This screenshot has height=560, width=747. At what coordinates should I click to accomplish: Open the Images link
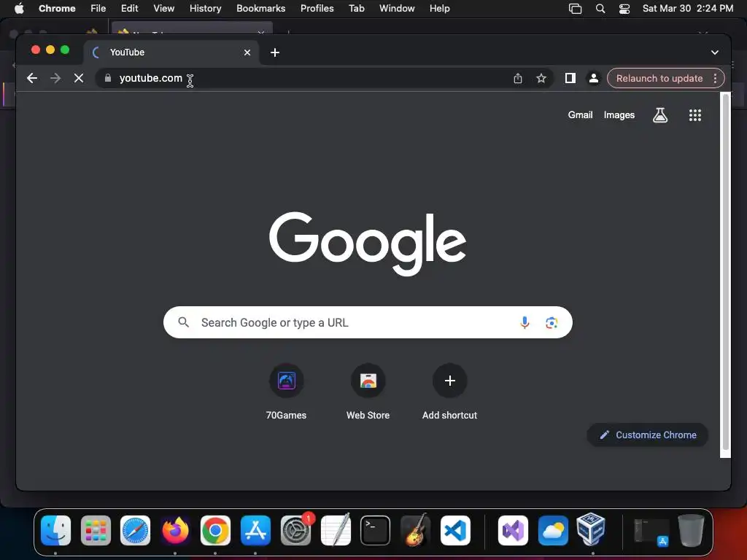619,114
